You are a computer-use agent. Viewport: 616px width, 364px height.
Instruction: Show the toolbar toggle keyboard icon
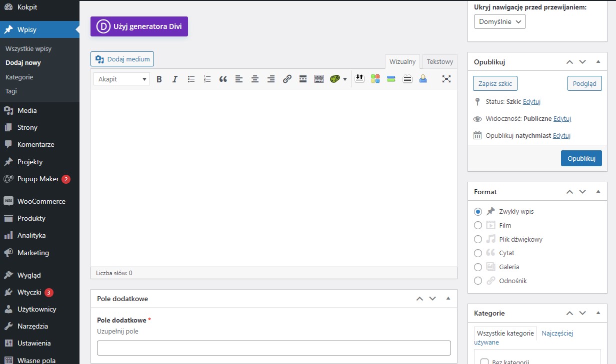[x=319, y=79]
